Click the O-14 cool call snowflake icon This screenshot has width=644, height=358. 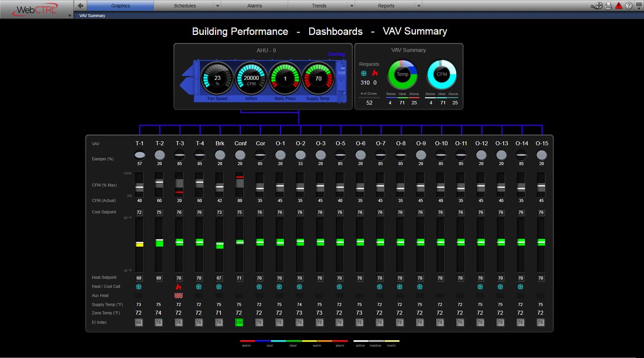point(521,287)
